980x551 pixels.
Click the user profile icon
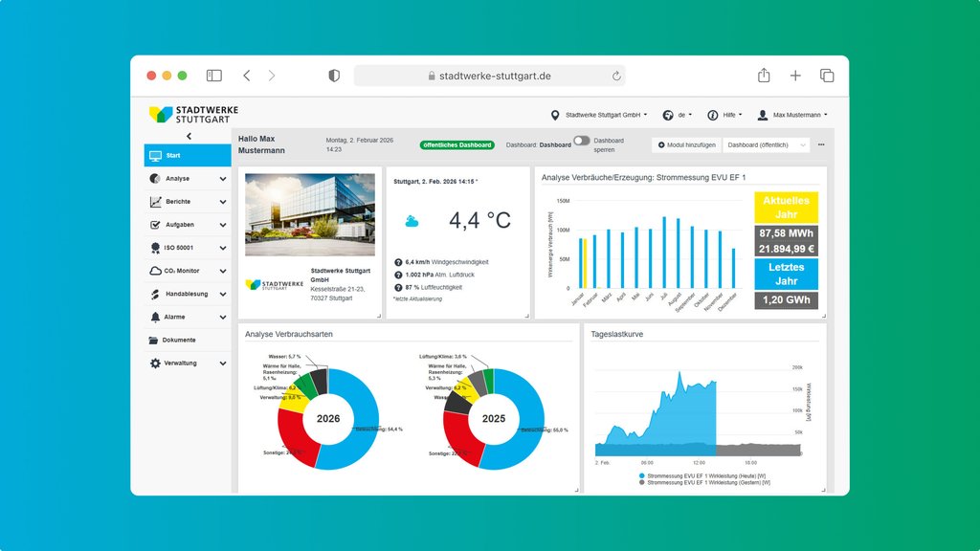point(763,115)
